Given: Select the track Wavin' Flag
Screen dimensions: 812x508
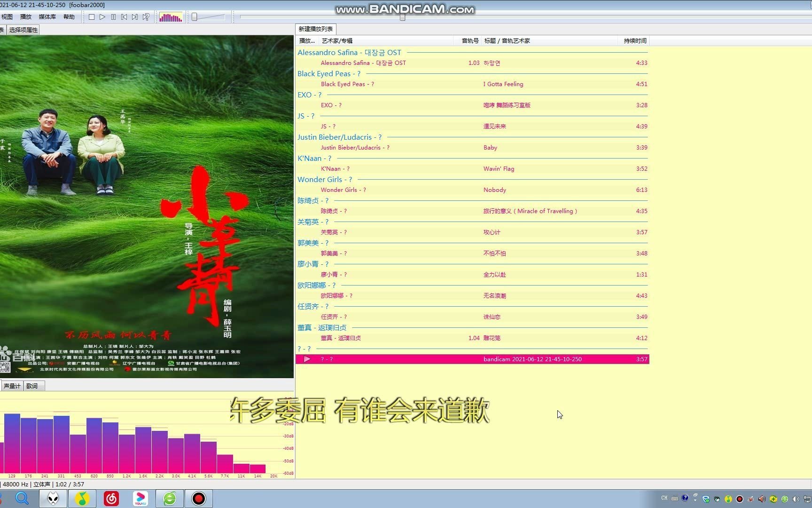Looking at the screenshot, I should click(472, 169).
